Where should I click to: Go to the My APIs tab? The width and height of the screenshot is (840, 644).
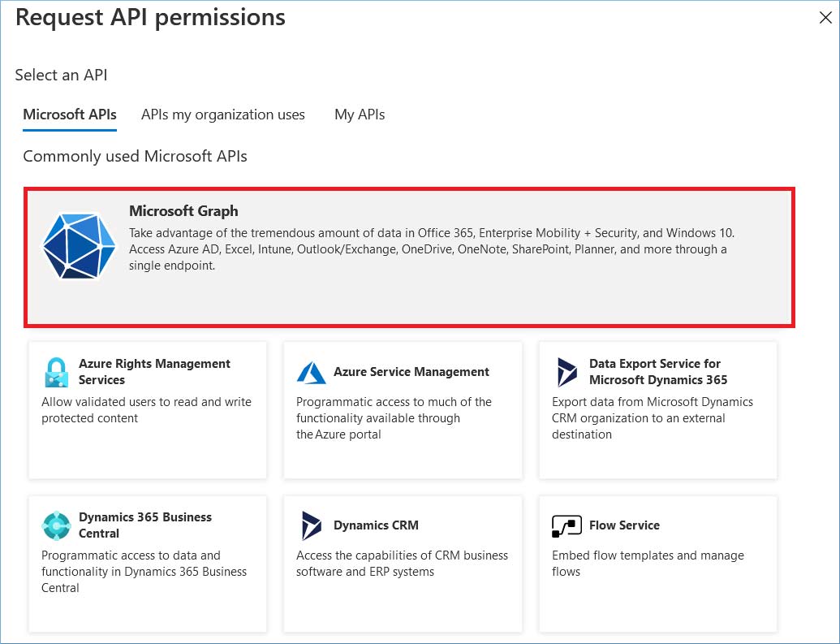click(360, 115)
